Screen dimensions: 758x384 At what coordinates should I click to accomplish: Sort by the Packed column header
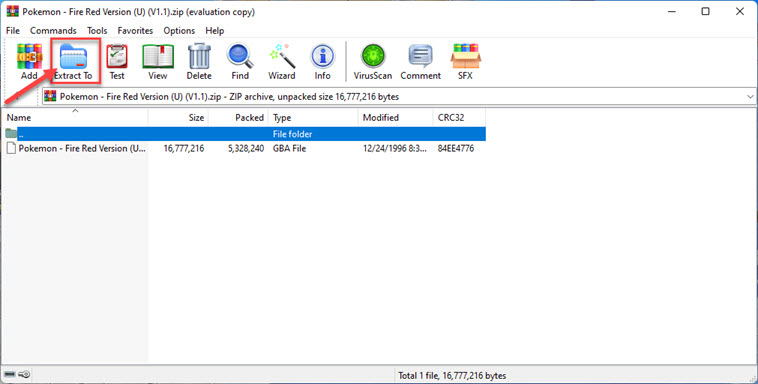[x=238, y=118]
